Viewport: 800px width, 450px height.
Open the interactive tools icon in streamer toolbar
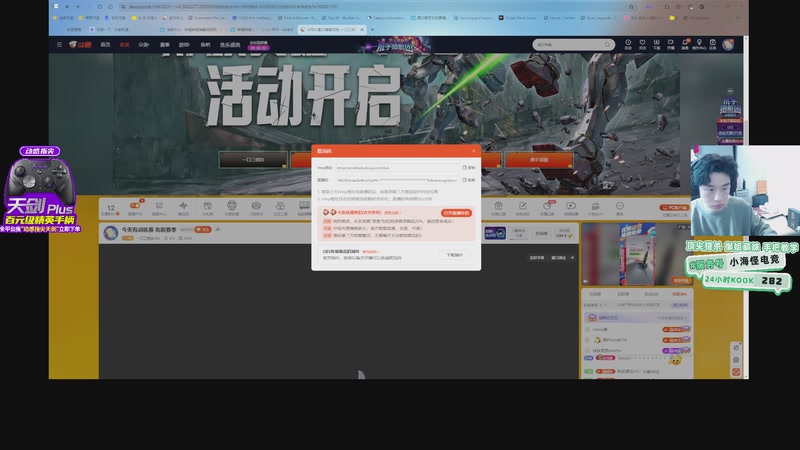(x=280, y=207)
